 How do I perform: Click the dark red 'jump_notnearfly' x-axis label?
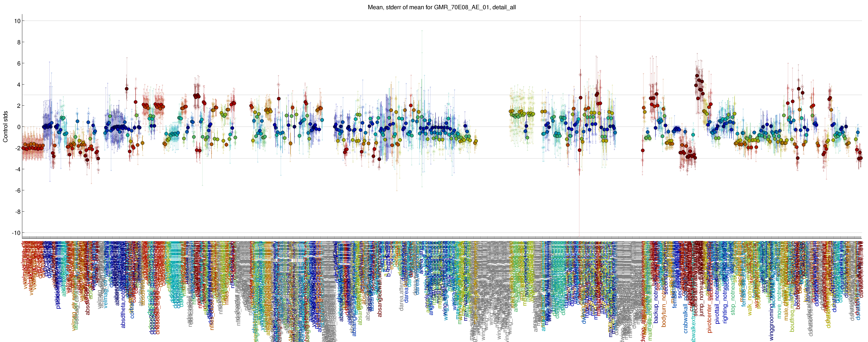(702, 279)
